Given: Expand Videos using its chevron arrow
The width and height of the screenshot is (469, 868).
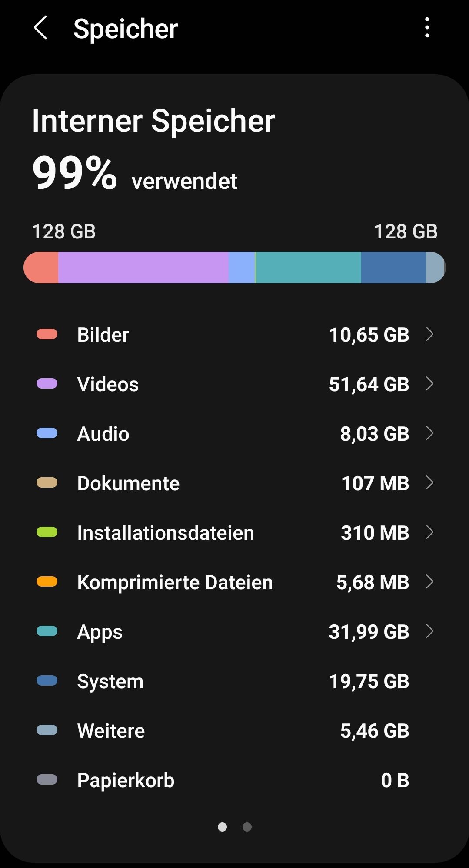Looking at the screenshot, I should tap(429, 384).
